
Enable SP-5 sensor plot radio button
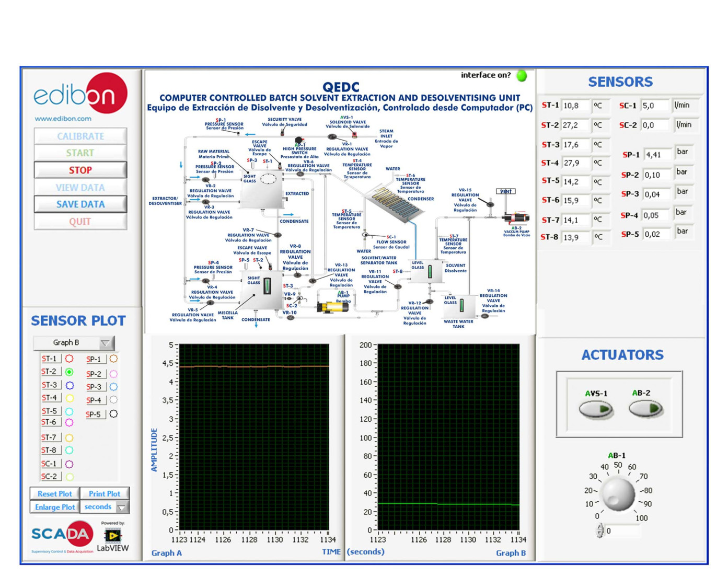click(113, 414)
